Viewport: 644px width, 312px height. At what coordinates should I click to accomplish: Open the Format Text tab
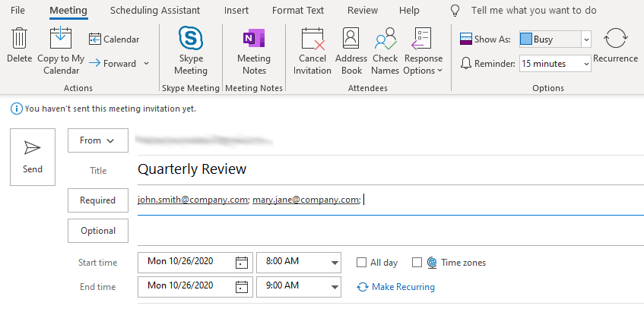click(298, 11)
